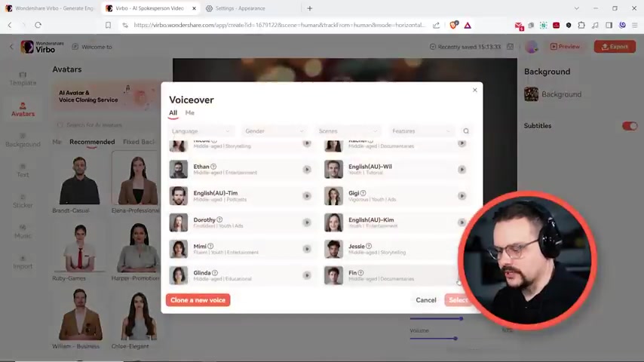Play the English(AU)-Wil voice preview
The width and height of the screenshot is (644, 362).
coord(462,170)
